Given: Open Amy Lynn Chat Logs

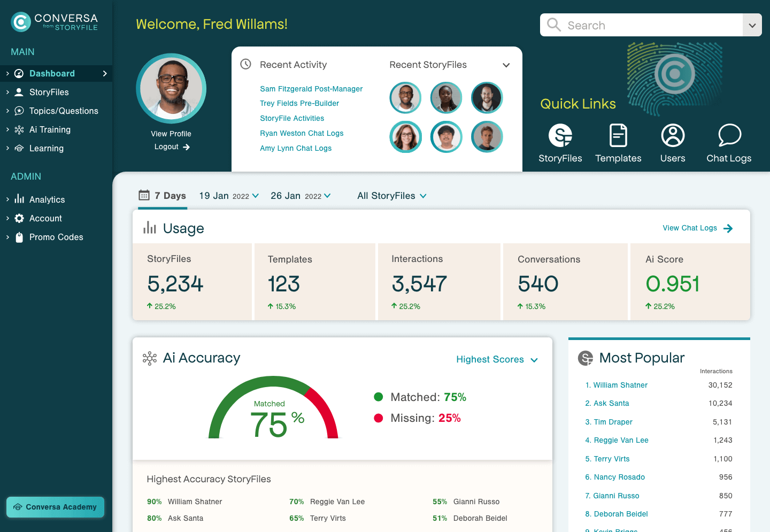Looking at the screenshot, I should tap(296, 148).
